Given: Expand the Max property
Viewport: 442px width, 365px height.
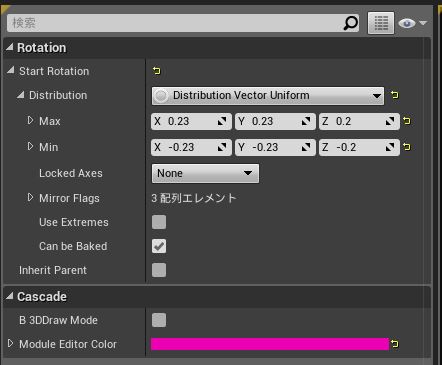Looking at the screenshot, I should pyautogui.click(x=30, y=120).
